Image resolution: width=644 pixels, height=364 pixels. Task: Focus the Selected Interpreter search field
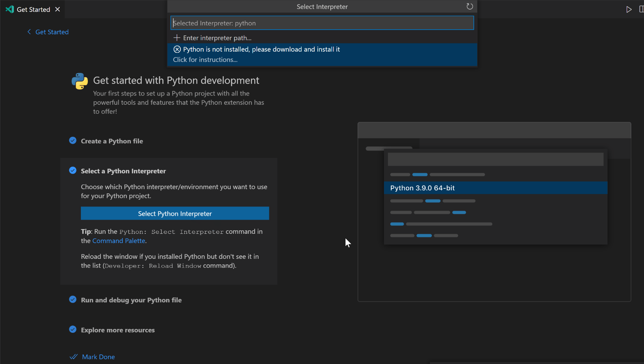click(x=322, y=23)
